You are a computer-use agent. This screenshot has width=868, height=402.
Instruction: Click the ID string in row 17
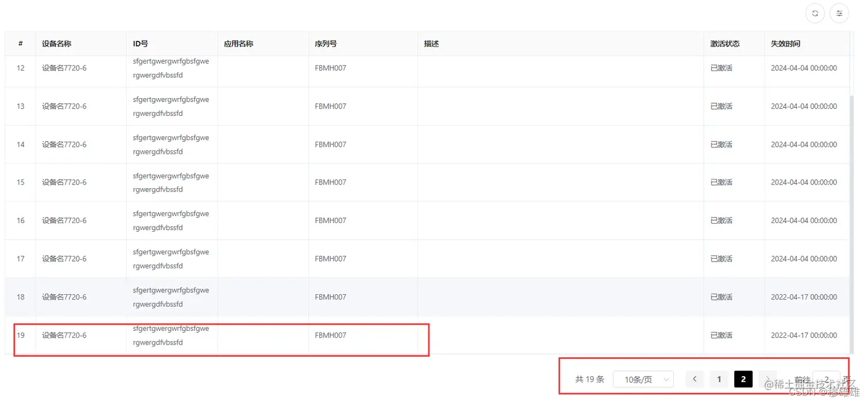coord(171,259)
